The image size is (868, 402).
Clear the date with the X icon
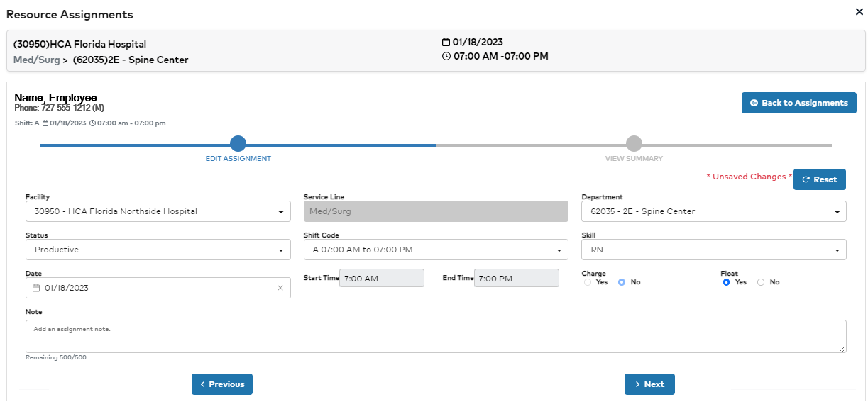click(x=280, y=288)
